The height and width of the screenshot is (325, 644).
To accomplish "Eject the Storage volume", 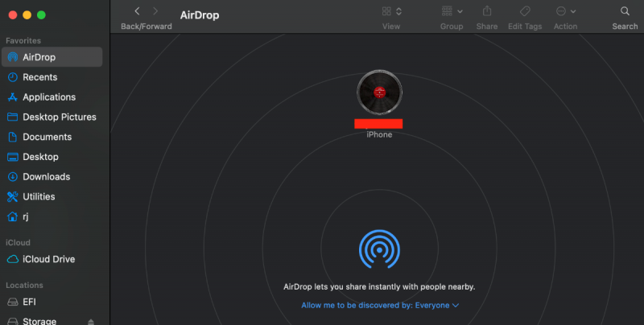I will (x=91, y=322).
